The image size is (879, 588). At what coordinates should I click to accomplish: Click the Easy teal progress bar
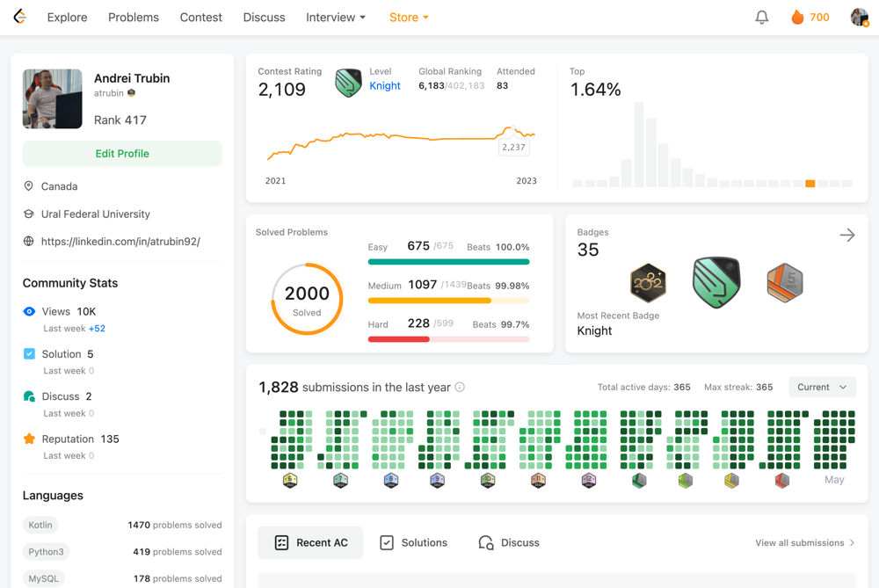448,262
